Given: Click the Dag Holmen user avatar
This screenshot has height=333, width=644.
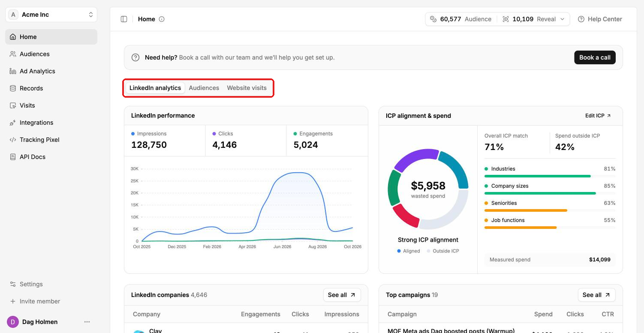Looking at the screenshot, I should (13, 322).
